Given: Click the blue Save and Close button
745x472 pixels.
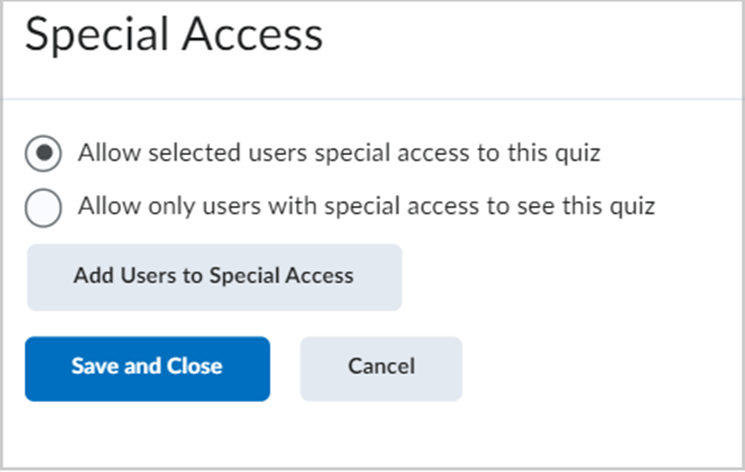Looking at the screenshot, I should (147, 369).
